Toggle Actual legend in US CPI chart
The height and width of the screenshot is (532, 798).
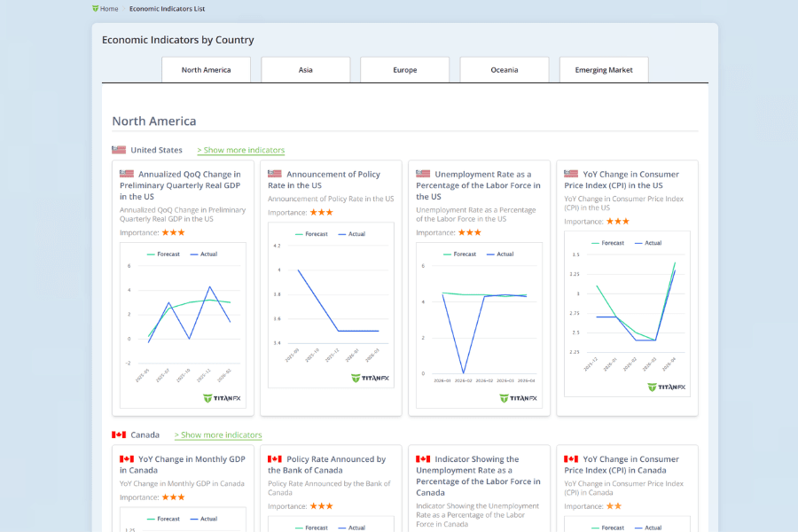click(648, 243)
